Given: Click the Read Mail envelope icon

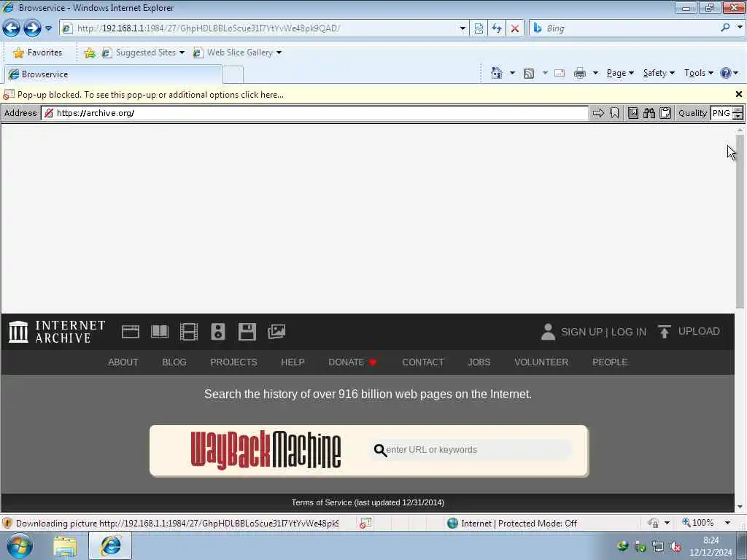Looking at the screenshot, I should pos(560,73).
